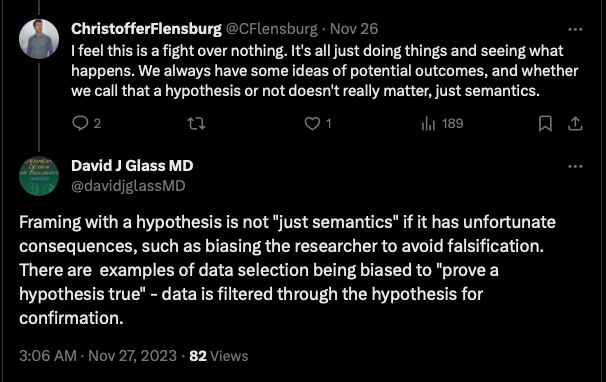Image resolution: width=606 pixels, height=382 pixels.
Task: Open the 3:06 AM · Nov 27, 2023 timestamp
Action: click(98, 356)
